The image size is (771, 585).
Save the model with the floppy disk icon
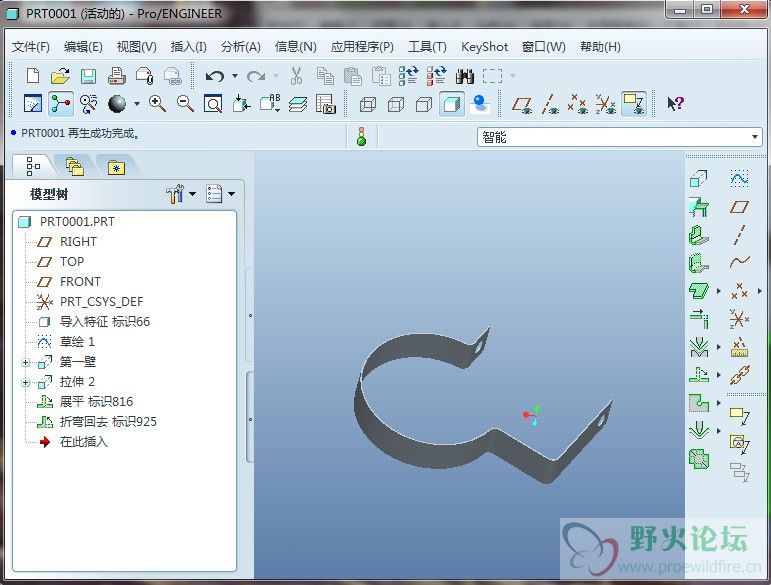[88, 76]
